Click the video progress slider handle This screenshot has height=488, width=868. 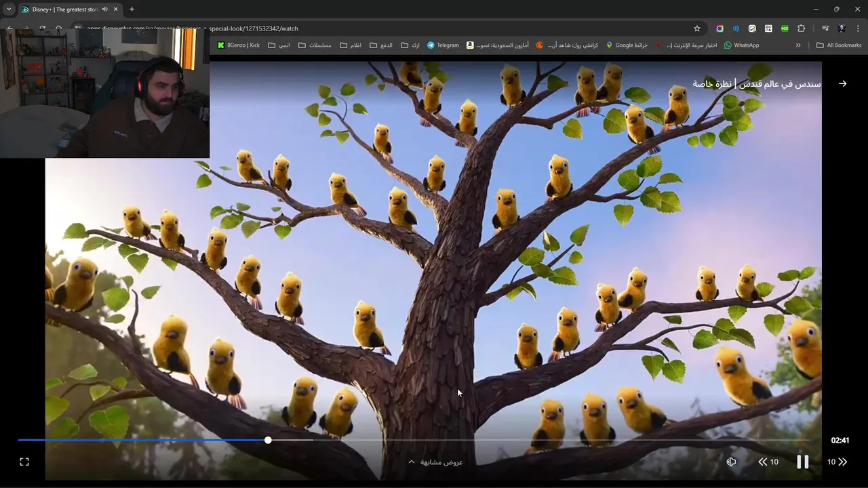pyautogui.click(x=268, y=440)
